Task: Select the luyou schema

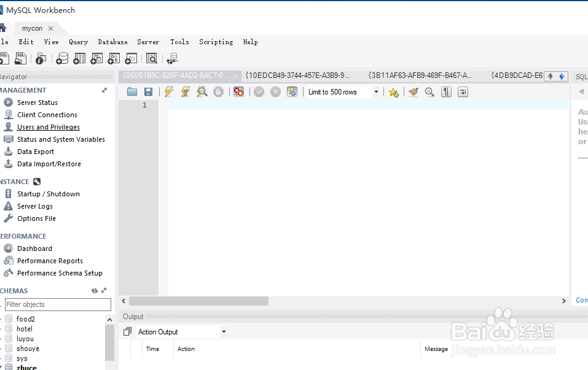Action: (x=25, y=339)
